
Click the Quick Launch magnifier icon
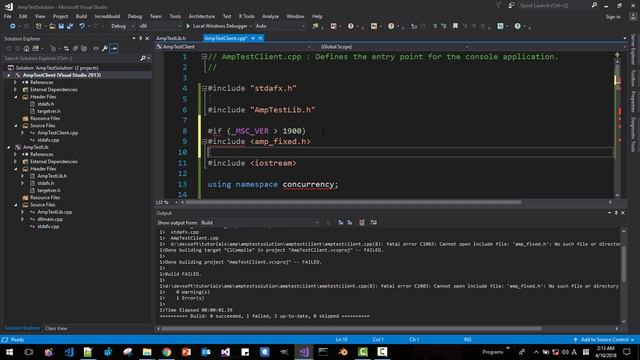pos(594,5)
